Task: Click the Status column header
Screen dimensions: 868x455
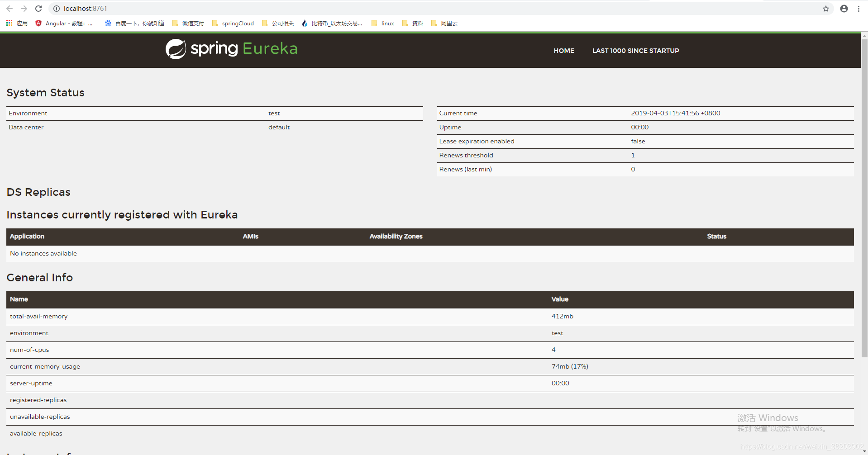Action: pos(717,236)
